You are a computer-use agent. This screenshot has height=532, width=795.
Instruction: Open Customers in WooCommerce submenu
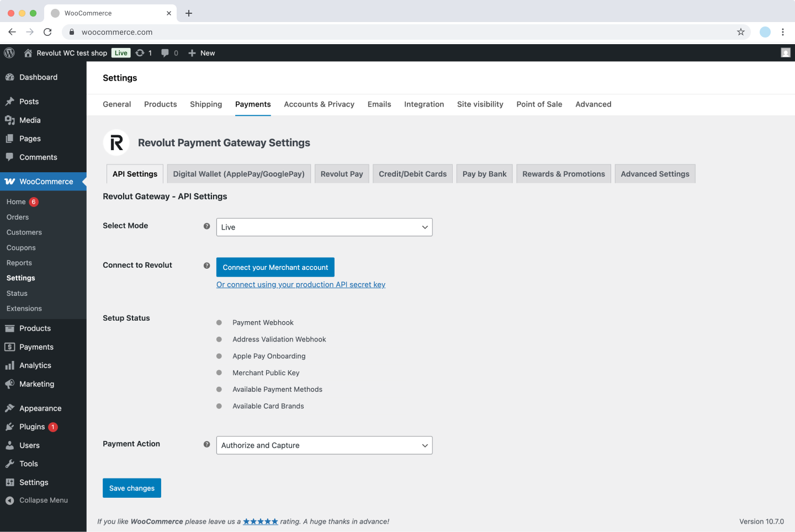click(24, 232)
